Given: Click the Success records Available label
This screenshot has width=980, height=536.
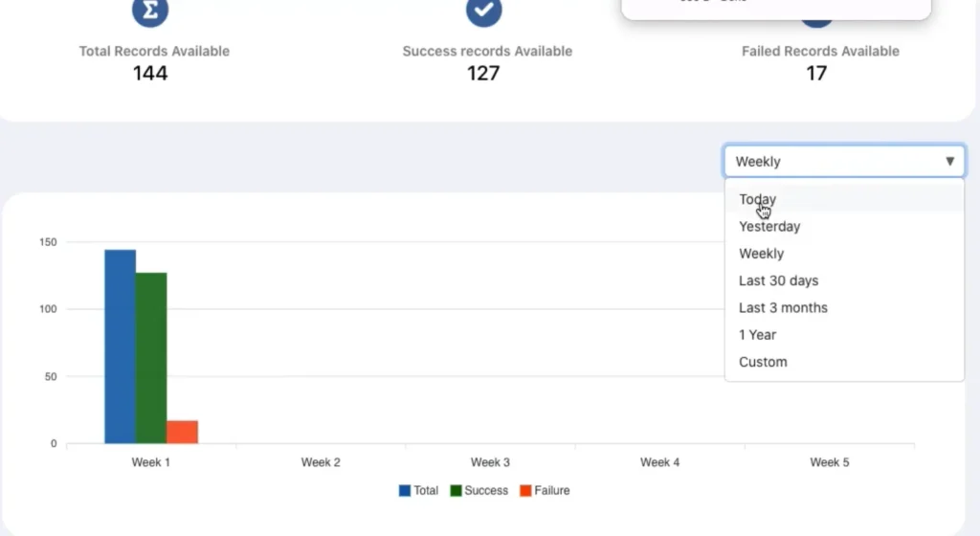Looking at the screenshot, I should tap(487, 52).
